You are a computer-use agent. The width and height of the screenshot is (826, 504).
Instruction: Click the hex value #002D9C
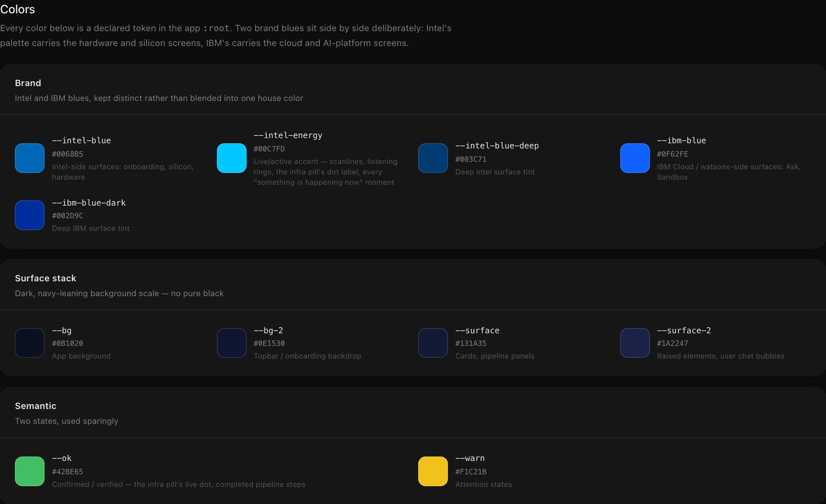click(x=68, y=215)
